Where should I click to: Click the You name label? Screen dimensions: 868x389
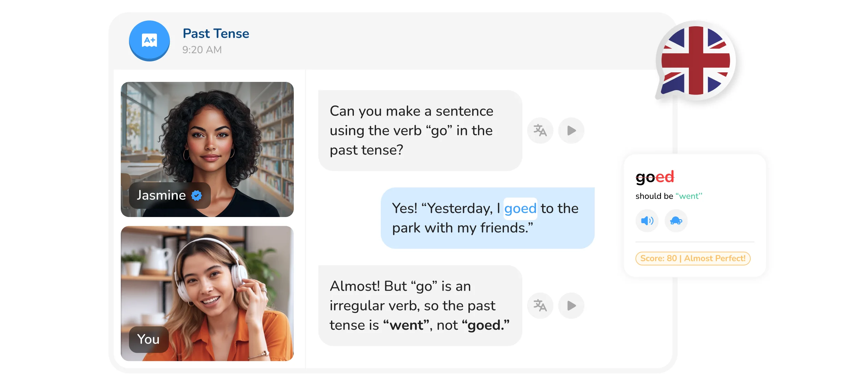click(148, 339)
